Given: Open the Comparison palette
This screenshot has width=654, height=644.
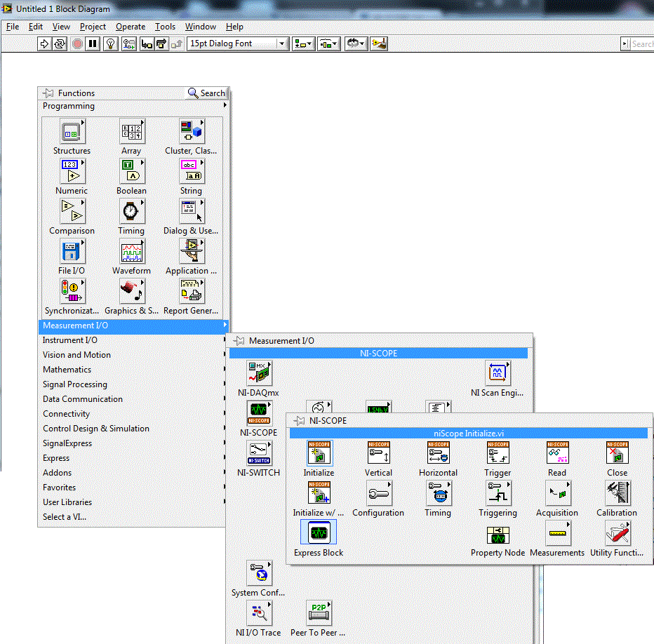Looking at the screenshot, I should (x=72, y=211).
